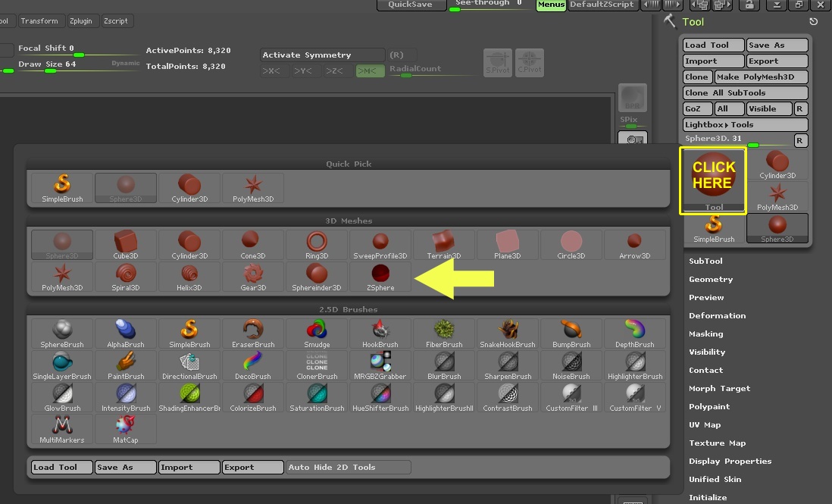Select MatCap tool
This screenshot has width=832, height=504.
[126, 429]
